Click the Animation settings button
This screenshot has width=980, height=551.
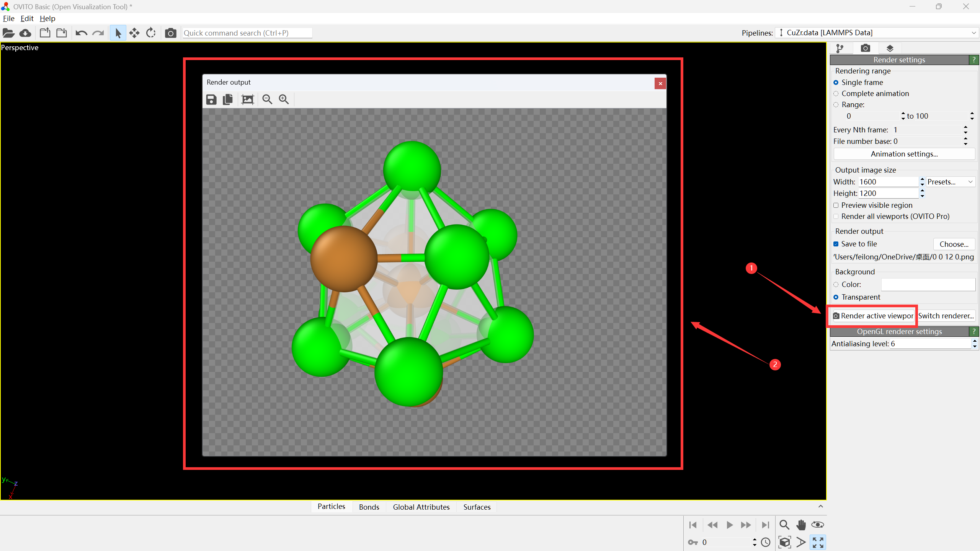[904, 154]
